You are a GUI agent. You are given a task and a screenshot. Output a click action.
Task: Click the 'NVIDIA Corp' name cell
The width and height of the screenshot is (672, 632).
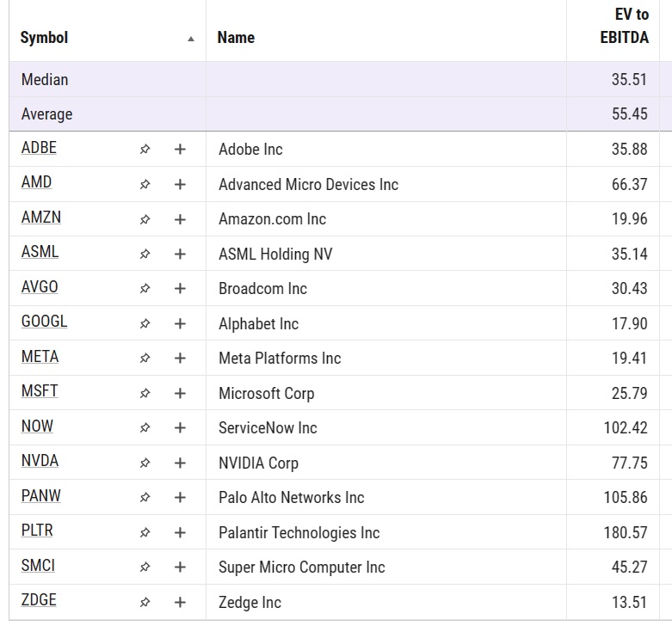(258, 463)
